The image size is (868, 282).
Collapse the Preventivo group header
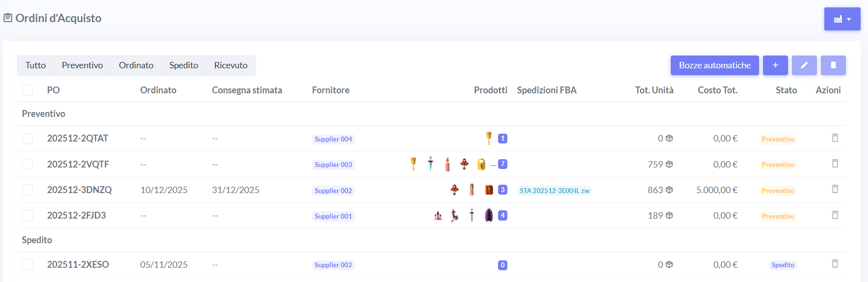(x=44, y=114)
